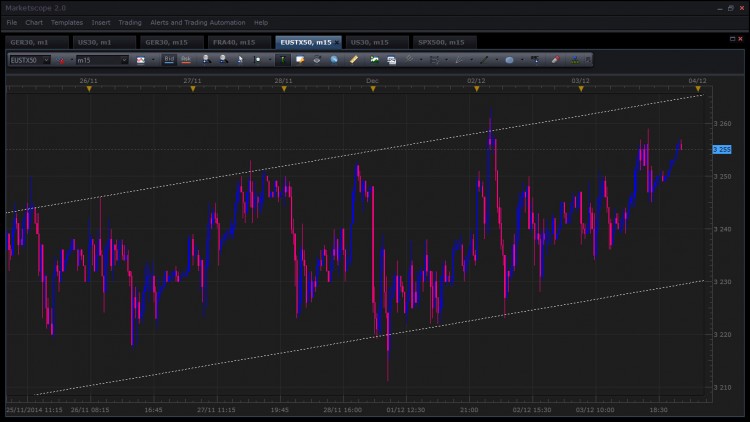Switch to the US30, m1 tab
Image resolution: width=750 pixels, height=422 pixels.
pos(104,42)
